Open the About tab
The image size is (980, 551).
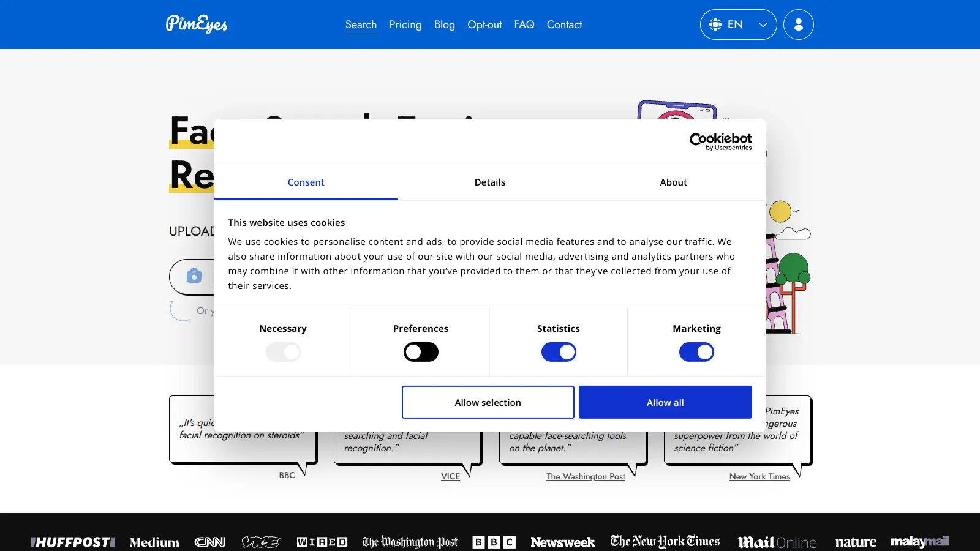(x=673, y=182)
